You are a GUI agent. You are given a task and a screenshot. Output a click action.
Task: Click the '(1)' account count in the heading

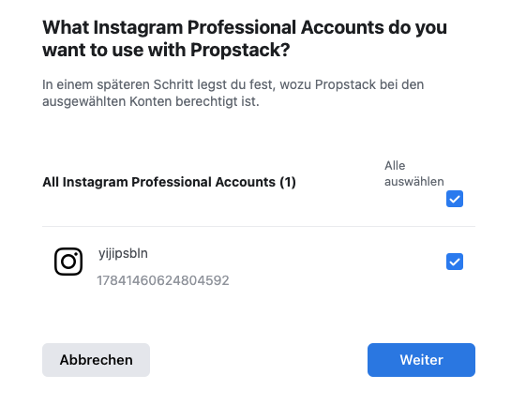pyautogui.click(x=288, y=182)
